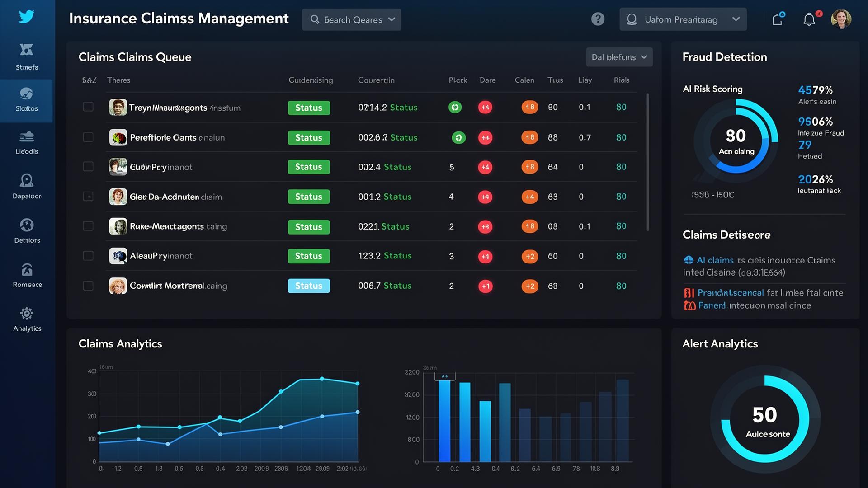Click the help question-mark icon

click(x=598, y=19)
